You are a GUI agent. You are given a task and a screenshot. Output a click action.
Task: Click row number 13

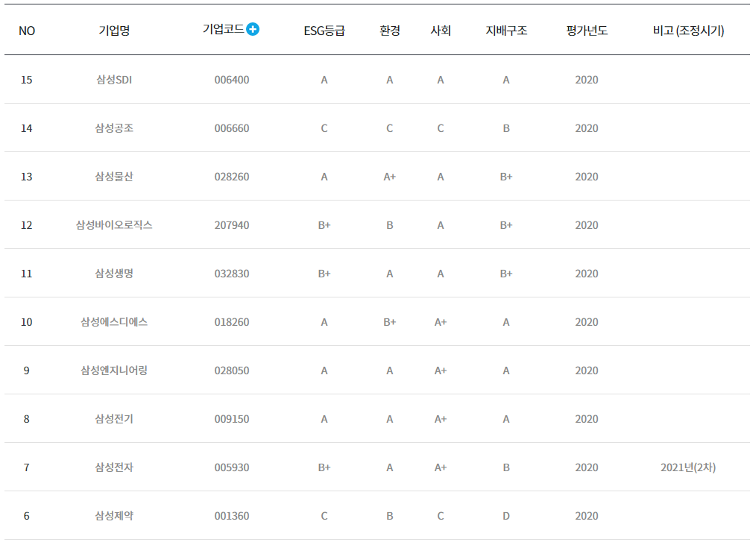point(27,177)
